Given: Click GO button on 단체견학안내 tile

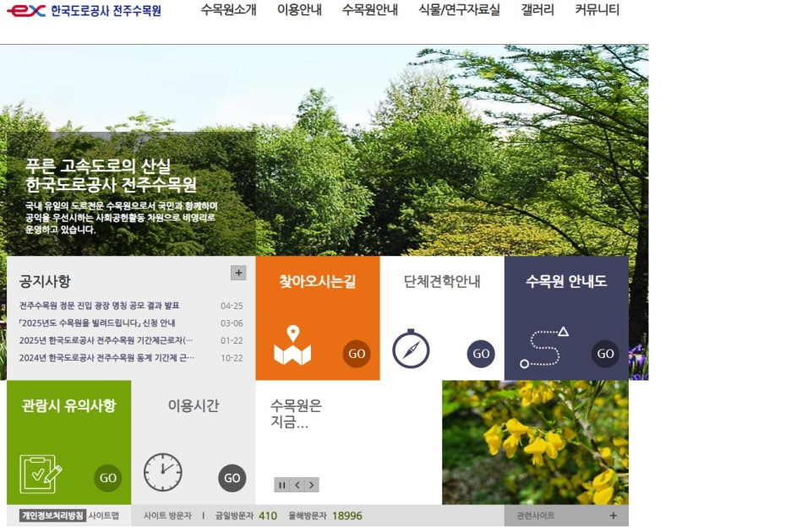Looking at the screenshot, I should point(481,354).
